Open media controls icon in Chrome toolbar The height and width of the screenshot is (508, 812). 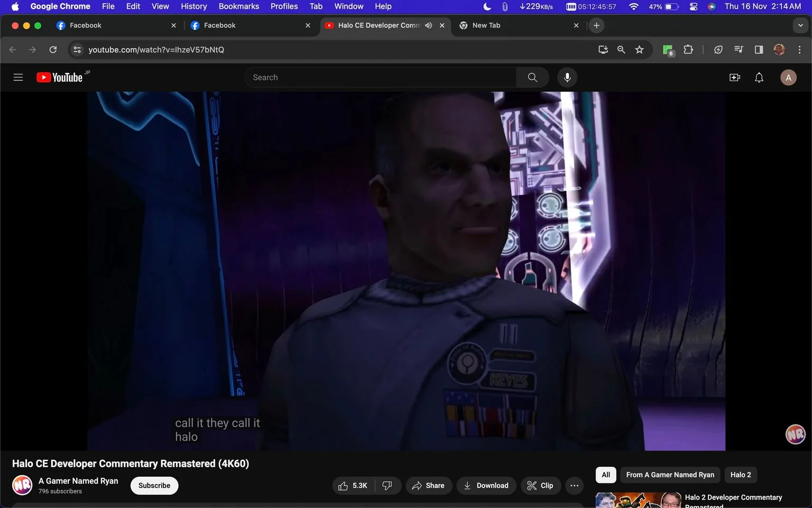[739, 50]
